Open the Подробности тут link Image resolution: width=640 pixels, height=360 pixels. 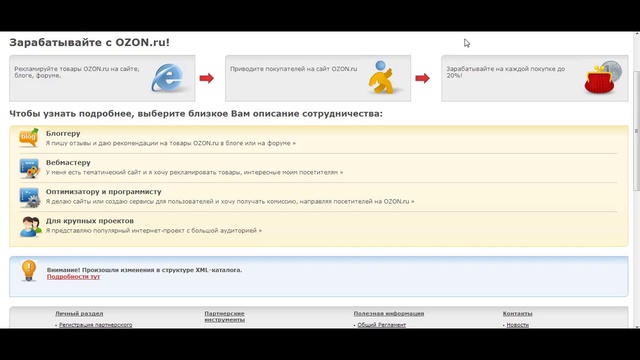[x=73, y=277]
